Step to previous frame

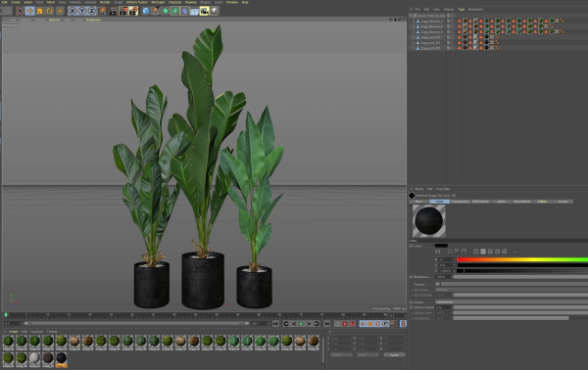294,324
